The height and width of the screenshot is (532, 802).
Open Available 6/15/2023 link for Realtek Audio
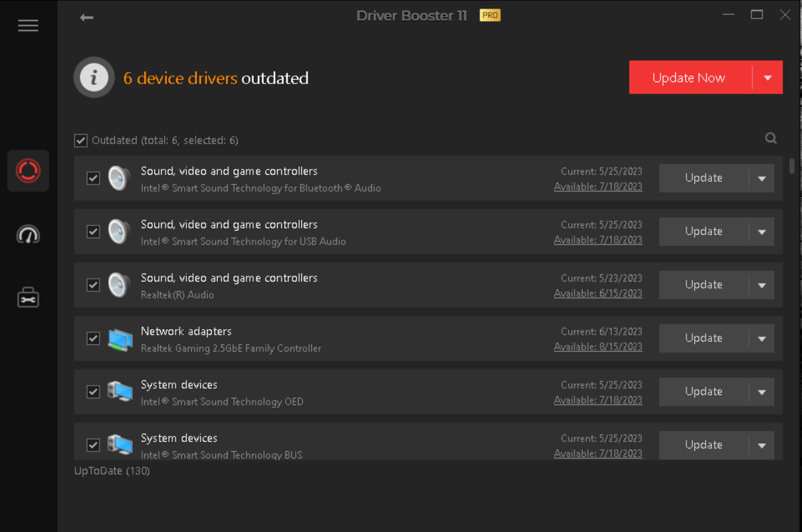(x=598, y=294)
